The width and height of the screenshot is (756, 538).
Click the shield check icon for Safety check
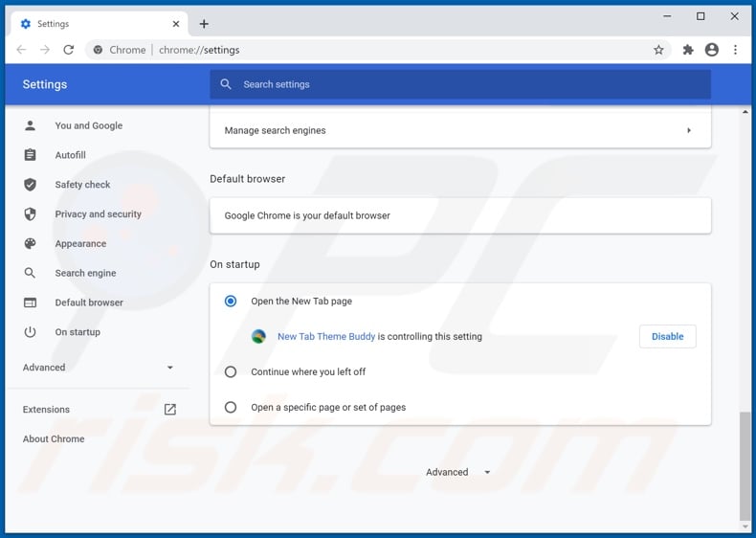tap(30, 185)
